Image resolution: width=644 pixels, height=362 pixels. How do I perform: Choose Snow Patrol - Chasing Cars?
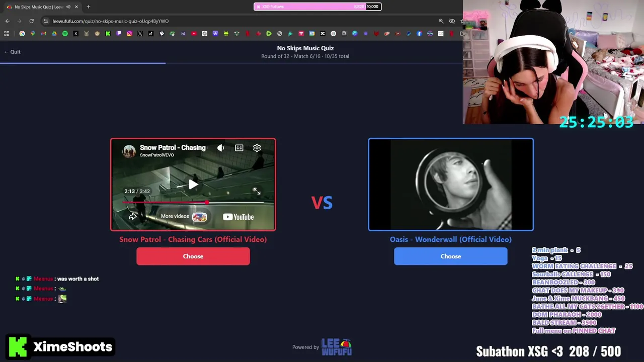point(193,256)
